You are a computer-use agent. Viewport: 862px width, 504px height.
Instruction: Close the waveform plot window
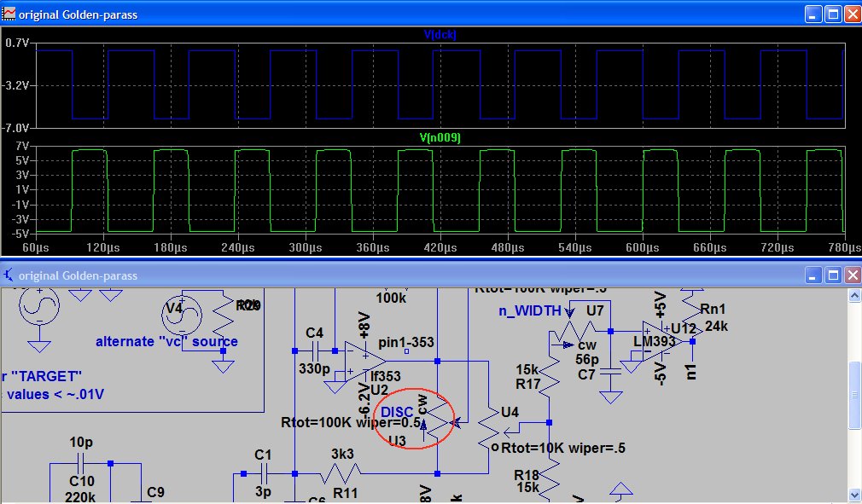point(853,14)
